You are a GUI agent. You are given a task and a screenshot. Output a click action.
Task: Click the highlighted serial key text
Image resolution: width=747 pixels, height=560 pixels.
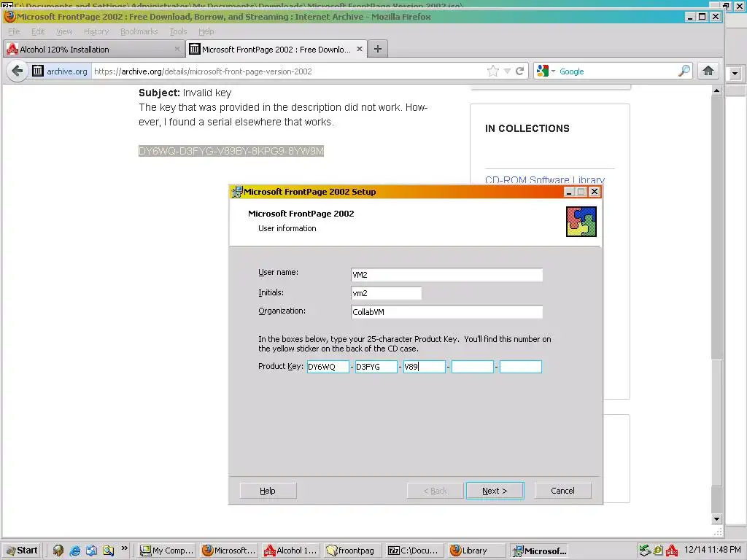coord(231,151)
